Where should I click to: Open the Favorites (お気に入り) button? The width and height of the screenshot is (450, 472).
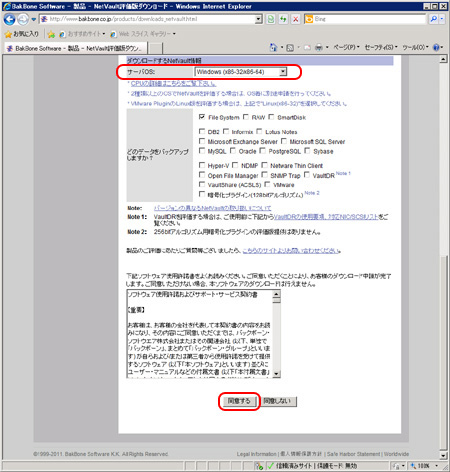pyautogui.click(x=22, y=34)
